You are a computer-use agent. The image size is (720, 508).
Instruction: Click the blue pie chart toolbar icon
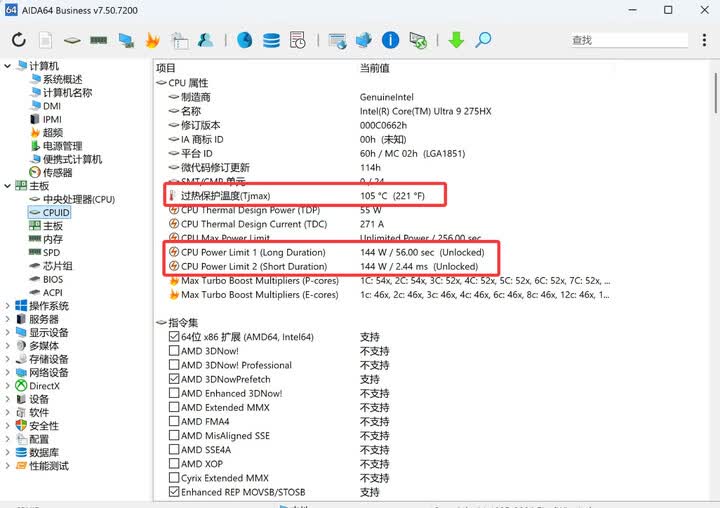pyautogui.click(x=245, y=40)
